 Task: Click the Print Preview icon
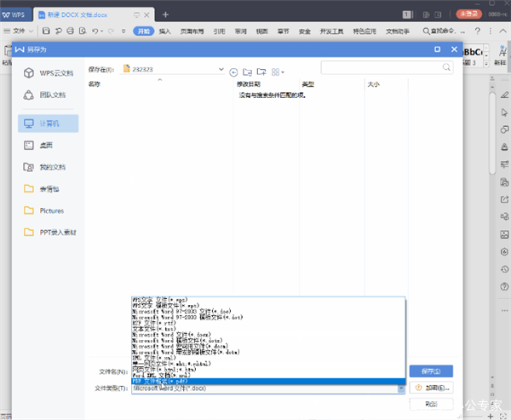(83, 31)
